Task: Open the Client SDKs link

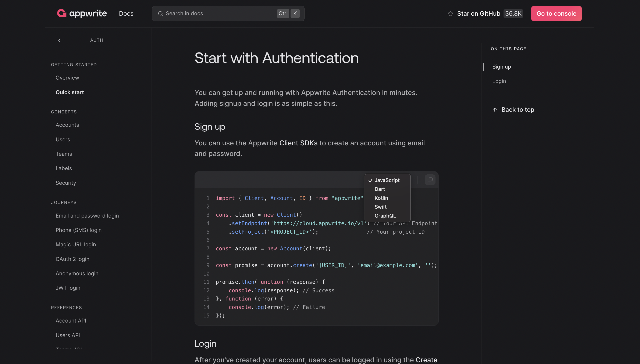Action: [299, 143]
